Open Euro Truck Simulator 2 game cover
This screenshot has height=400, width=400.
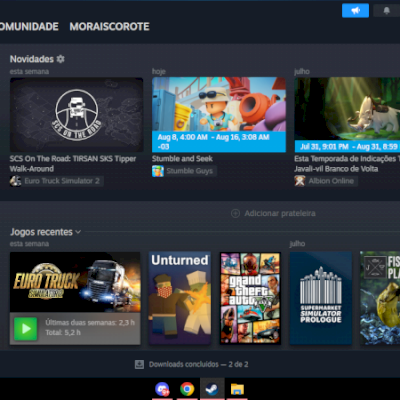click(x=75, y=282)
